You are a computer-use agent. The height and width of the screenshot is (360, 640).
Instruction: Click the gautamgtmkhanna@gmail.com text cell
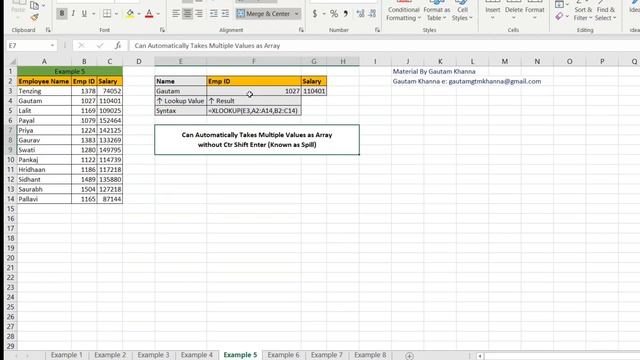click(467, 81)
